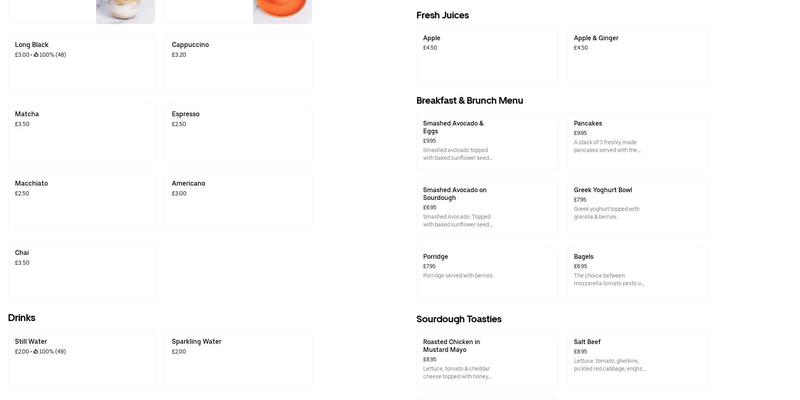
Task: Click the coffee drink photo thumbnail
Action: click(125, 11)
